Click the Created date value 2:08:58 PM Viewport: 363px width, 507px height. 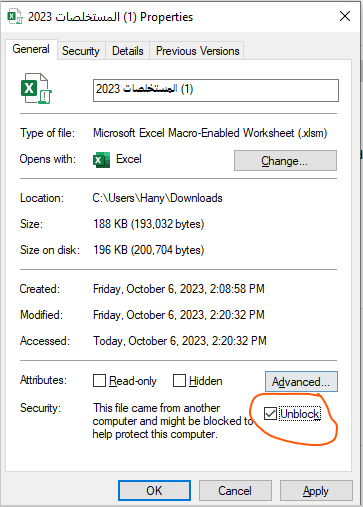(179, 289)
